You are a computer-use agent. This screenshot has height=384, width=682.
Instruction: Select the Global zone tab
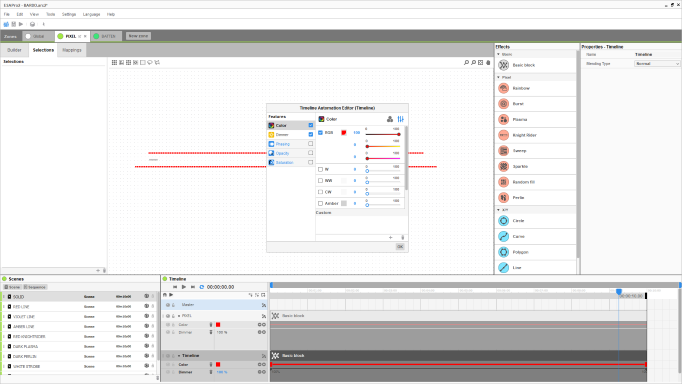point(38,37)
